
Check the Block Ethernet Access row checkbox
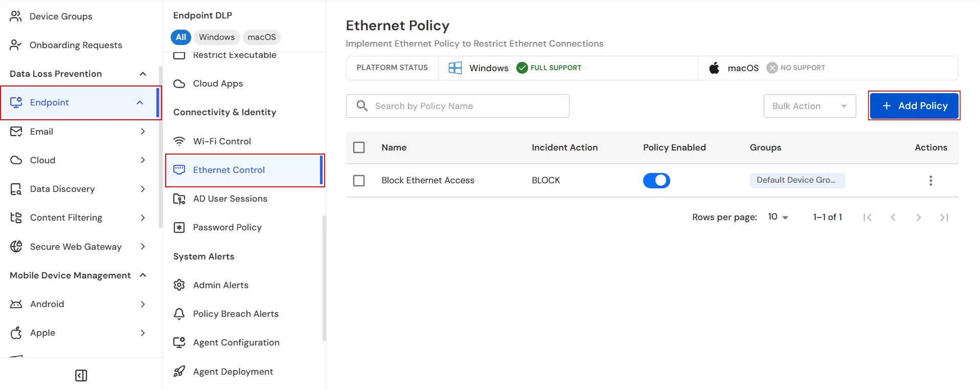359,181
